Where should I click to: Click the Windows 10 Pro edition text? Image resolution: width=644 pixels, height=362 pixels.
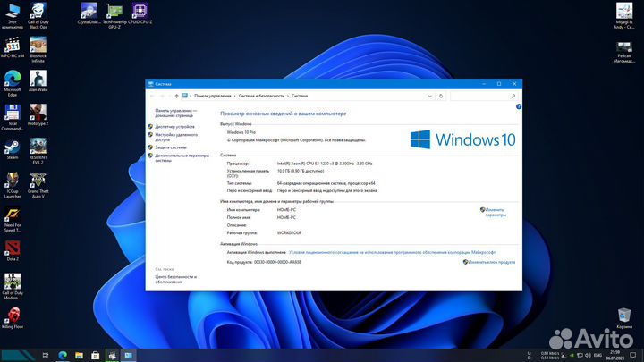click(241, 132)
